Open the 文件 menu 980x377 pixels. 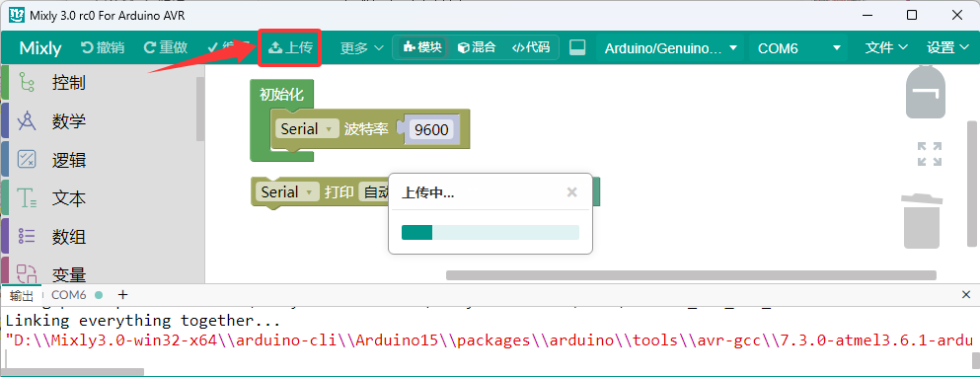coord(886,47)
